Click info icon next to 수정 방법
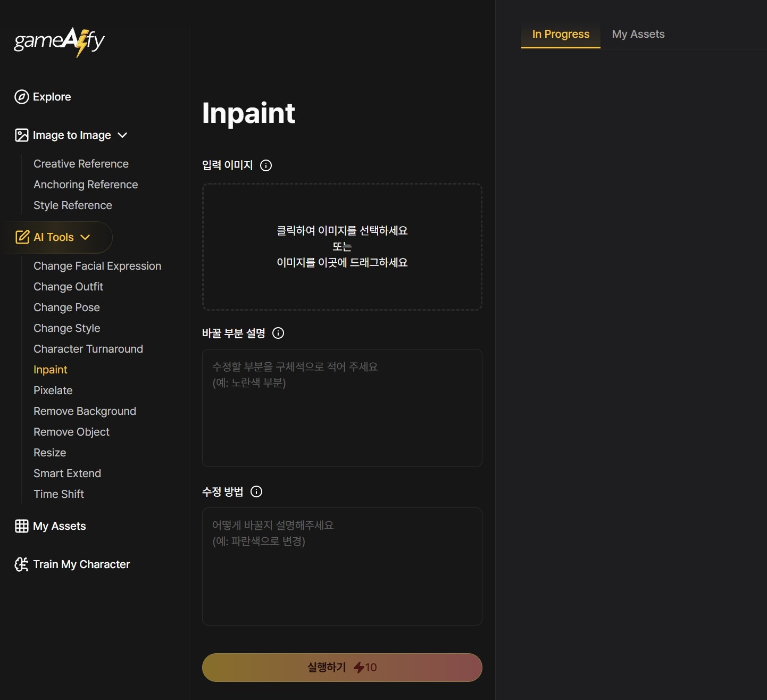Viewport: 767px width, 700px height. click(256, 491)
